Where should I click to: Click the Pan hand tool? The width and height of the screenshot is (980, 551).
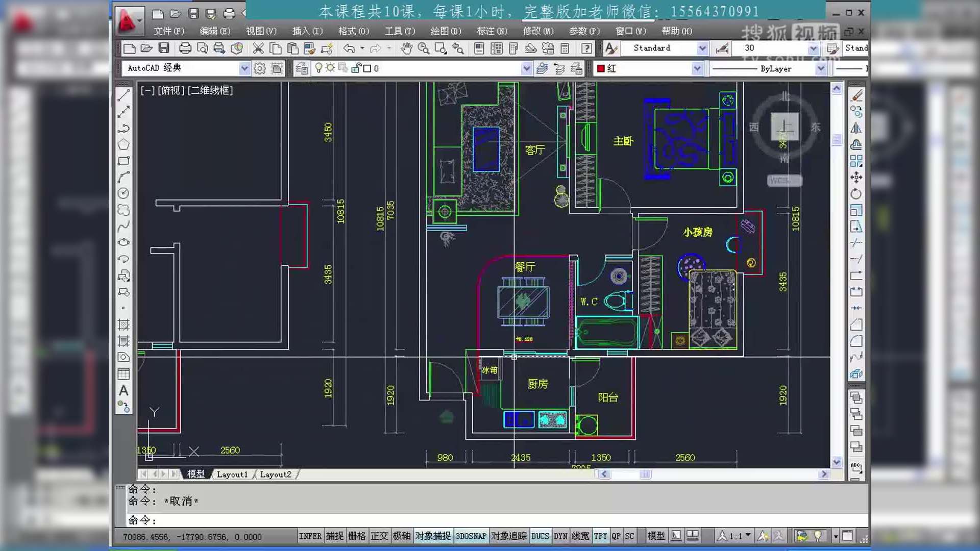406,48
